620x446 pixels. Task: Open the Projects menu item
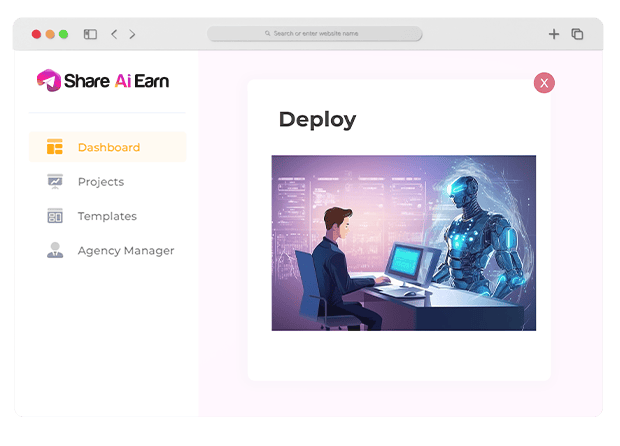click(x=101, y=182)
